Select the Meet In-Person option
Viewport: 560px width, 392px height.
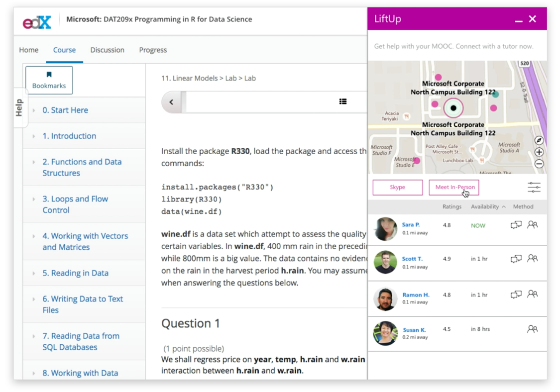pyautogui.click(x=454, y=188)
